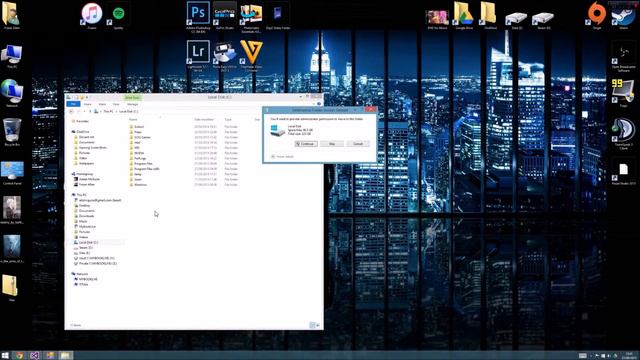640x360 pixels.
Task: Open Google Chrome from the taskbar
Action: click(19, 355)
